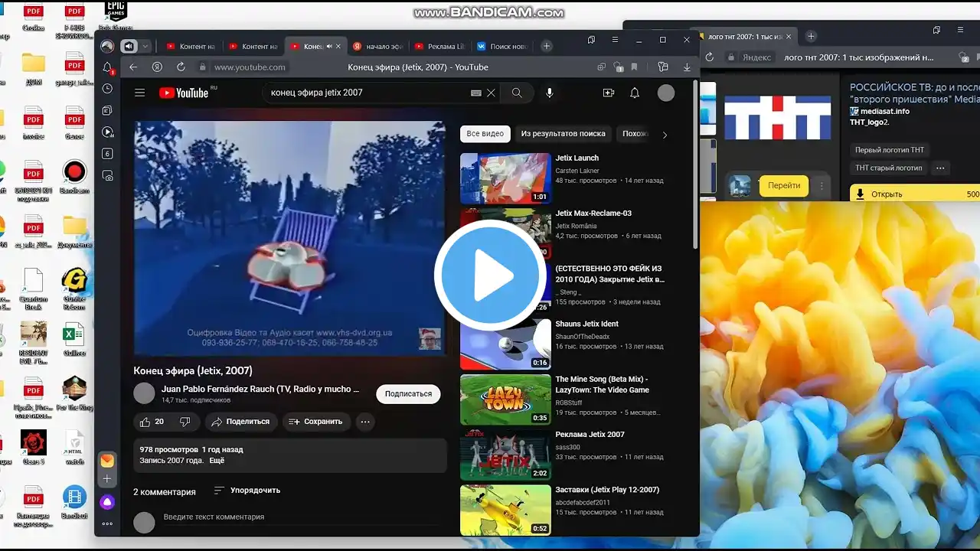Select the Первый логотип ТНТ tag
This screenshot has height=551, width=980.
tap(890, 150)
